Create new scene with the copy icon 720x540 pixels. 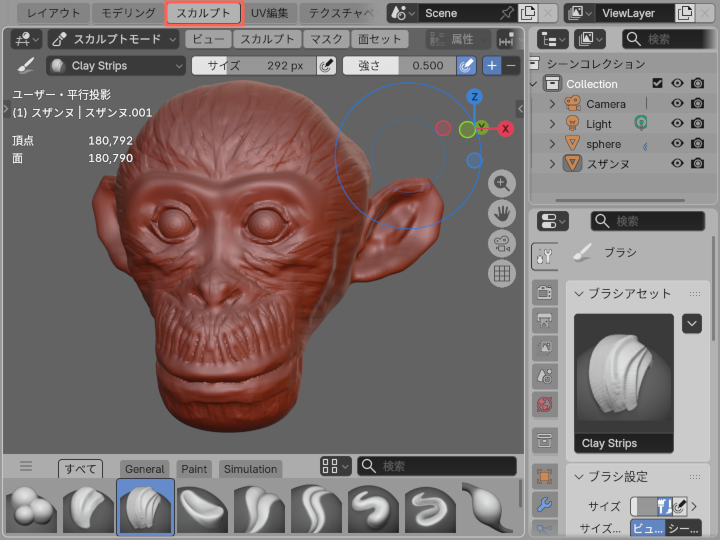528,13
